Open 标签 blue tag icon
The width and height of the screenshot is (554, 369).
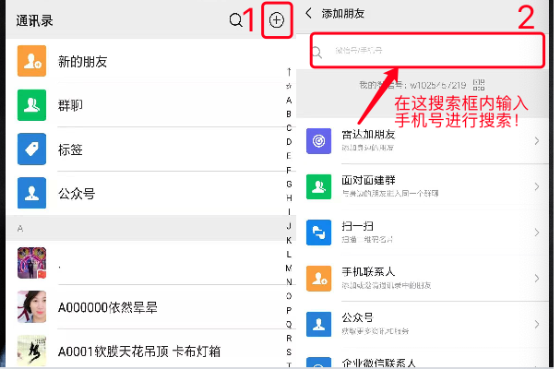[32, 149]
